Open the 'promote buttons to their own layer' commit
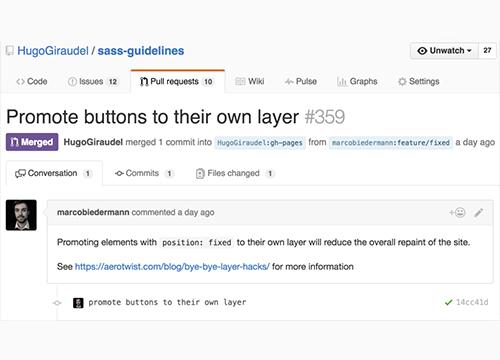 (167, 302)
